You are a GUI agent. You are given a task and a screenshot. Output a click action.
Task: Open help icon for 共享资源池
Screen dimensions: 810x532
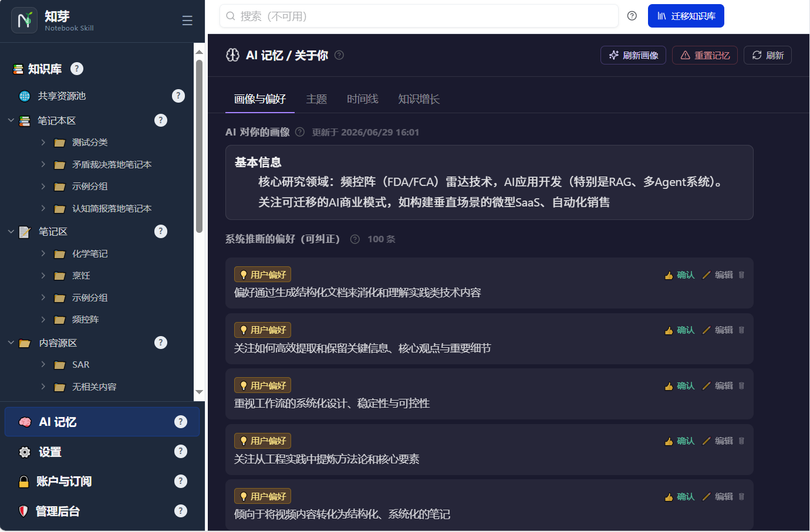[x=178, y=96]
